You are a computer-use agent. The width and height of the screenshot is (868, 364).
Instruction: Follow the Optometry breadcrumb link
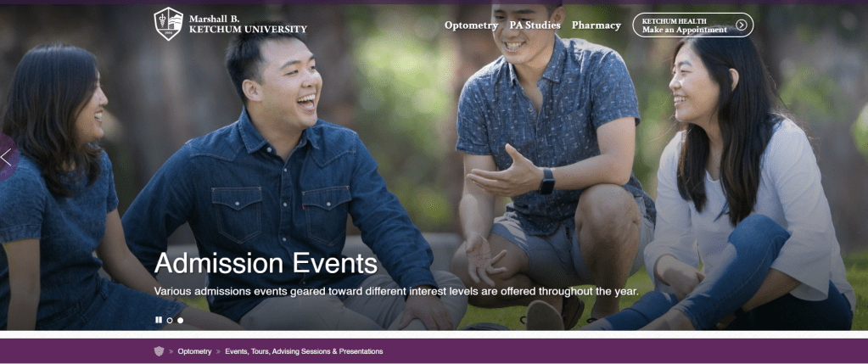(194, 351)
